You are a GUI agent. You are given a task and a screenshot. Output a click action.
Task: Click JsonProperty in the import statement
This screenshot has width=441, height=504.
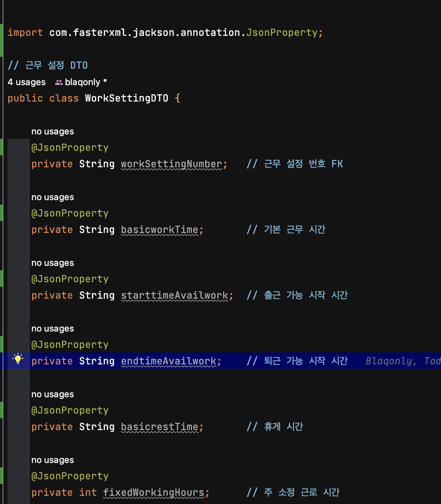pos(282,33)
